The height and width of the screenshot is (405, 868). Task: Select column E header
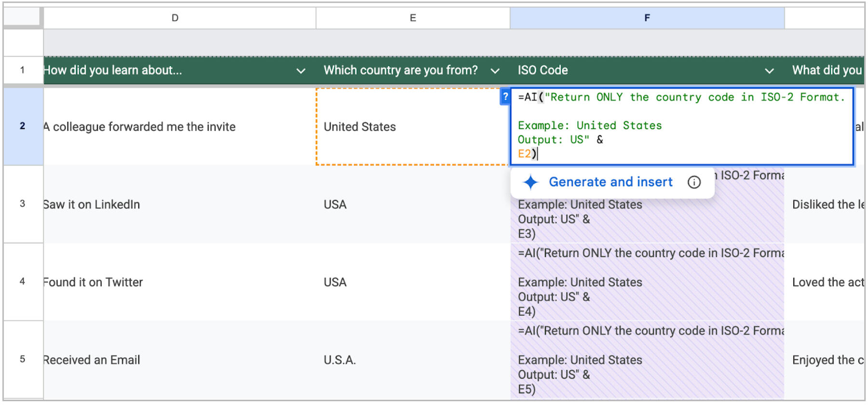(413, 18)
